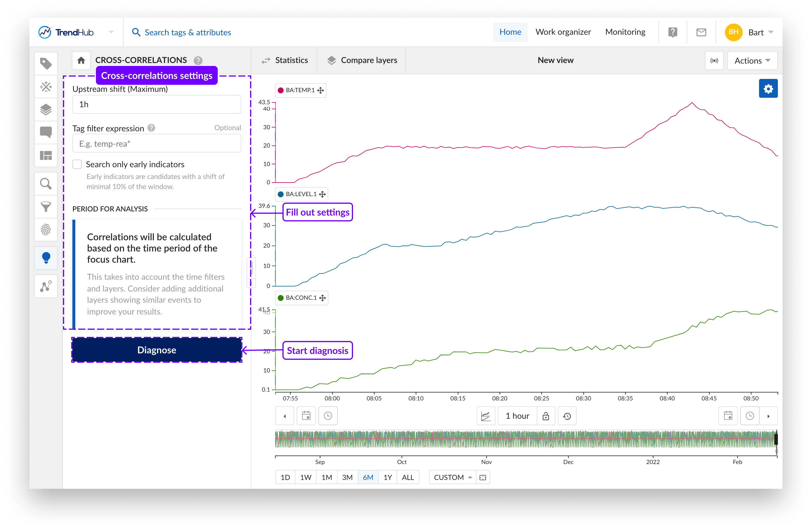This screenshot has height=530, width=812.
Task: Open the tag builder sidebar icon
Action: (46, 87)
